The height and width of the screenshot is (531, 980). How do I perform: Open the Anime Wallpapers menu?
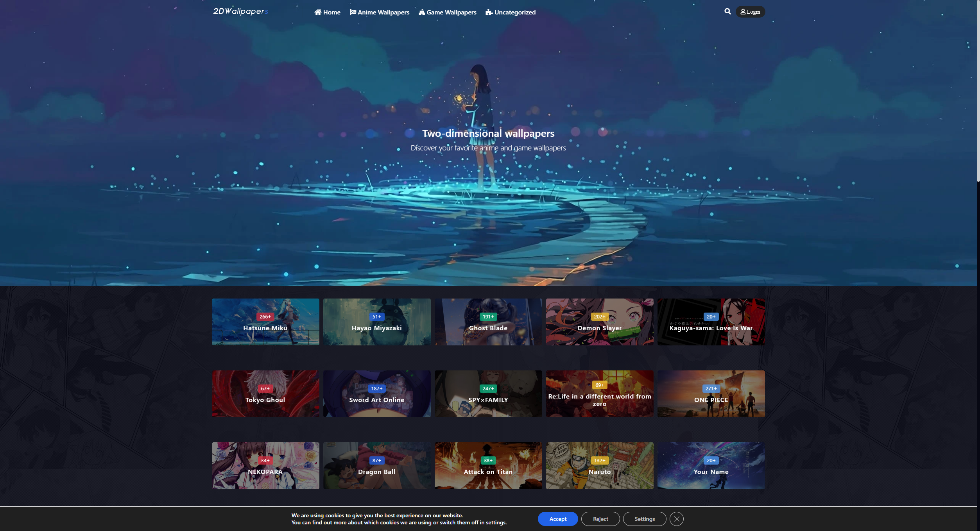tap(379, 12)
